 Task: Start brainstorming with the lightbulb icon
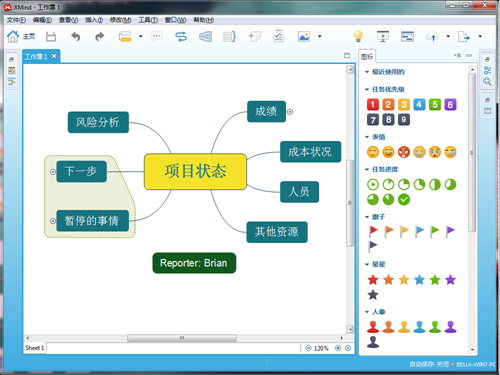(358, 36)
